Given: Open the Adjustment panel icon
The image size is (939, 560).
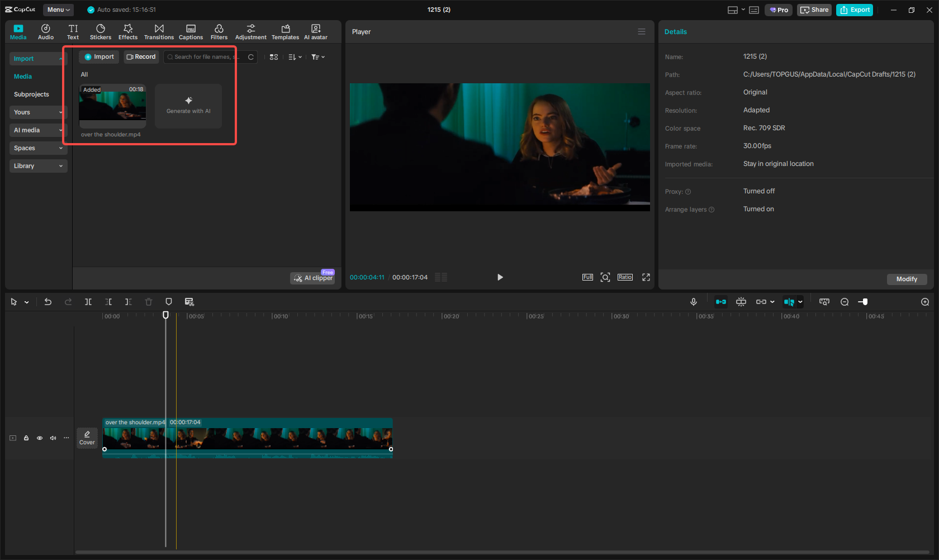Looking at the screenshot, I should 251,32.
